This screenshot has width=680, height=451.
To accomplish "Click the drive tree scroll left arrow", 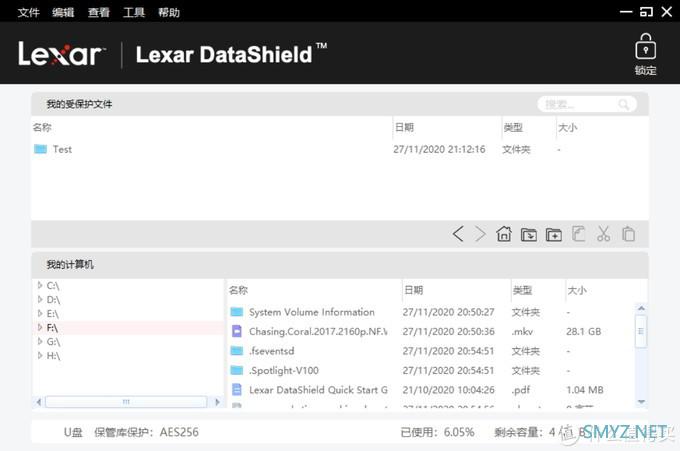I will coord(39,402).
